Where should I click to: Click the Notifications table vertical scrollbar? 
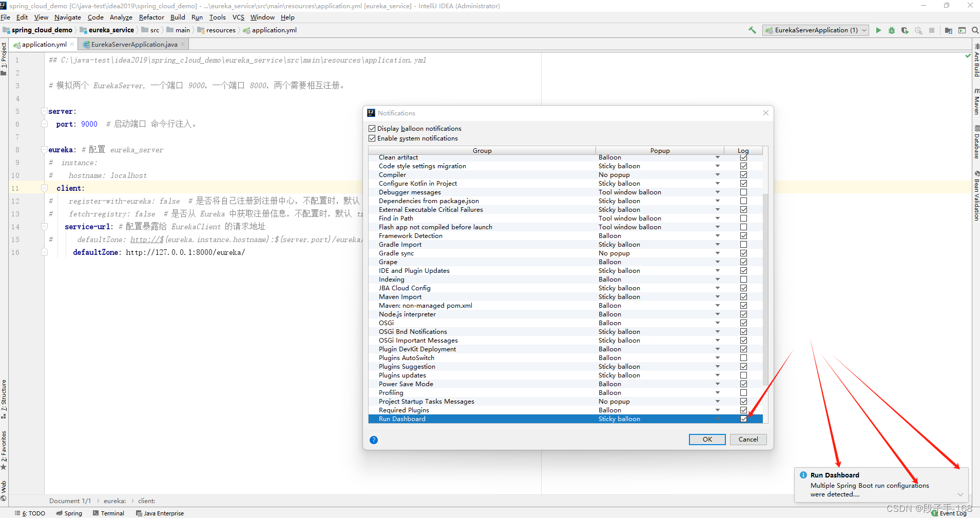point(765,290)
